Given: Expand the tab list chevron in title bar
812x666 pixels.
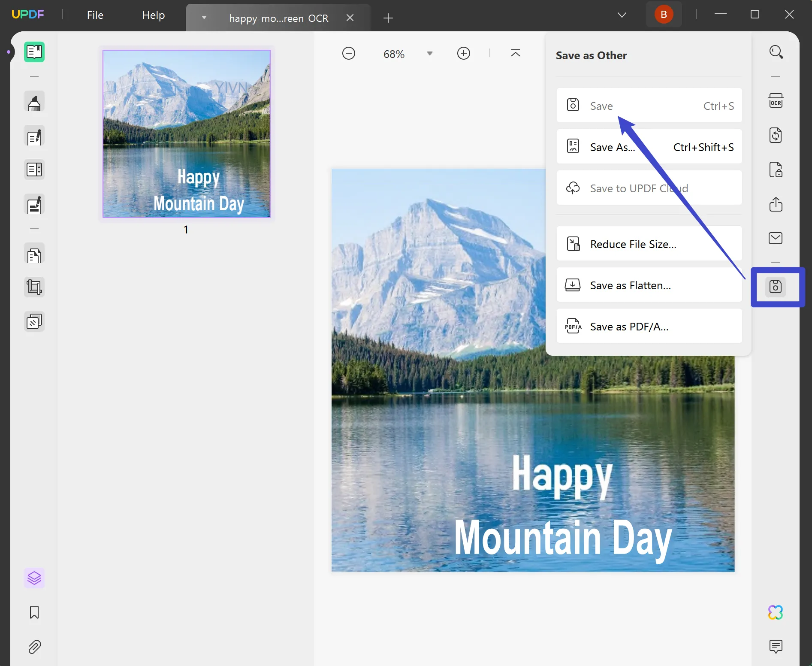Looking at the screenshot, I should (x=622, y=15).
